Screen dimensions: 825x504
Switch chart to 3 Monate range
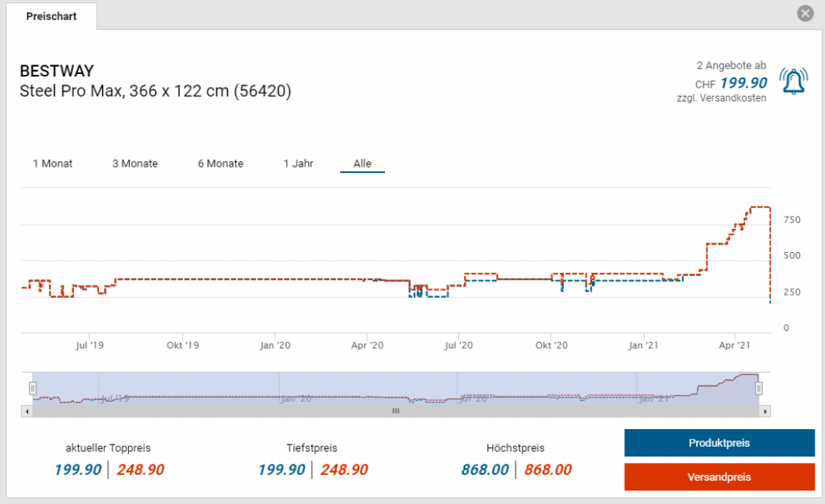135,163
